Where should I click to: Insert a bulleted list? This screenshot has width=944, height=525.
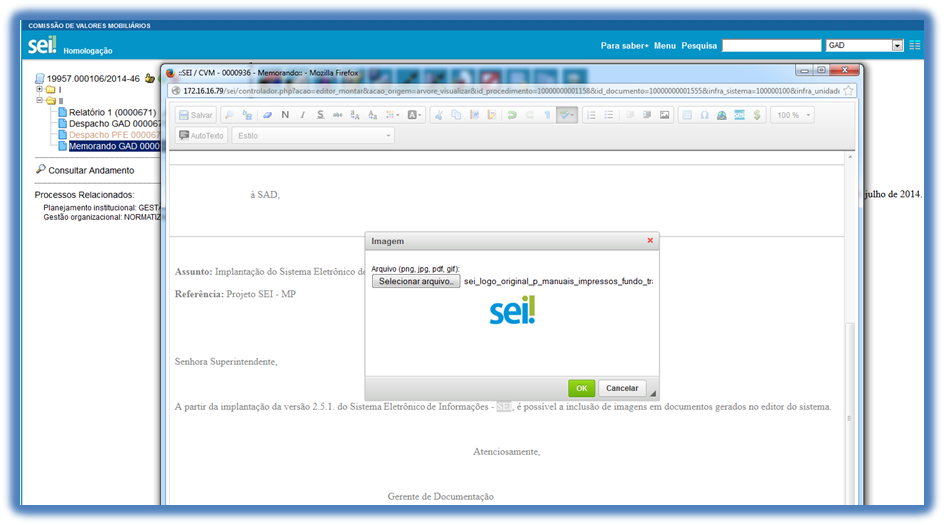pos(609,115)
